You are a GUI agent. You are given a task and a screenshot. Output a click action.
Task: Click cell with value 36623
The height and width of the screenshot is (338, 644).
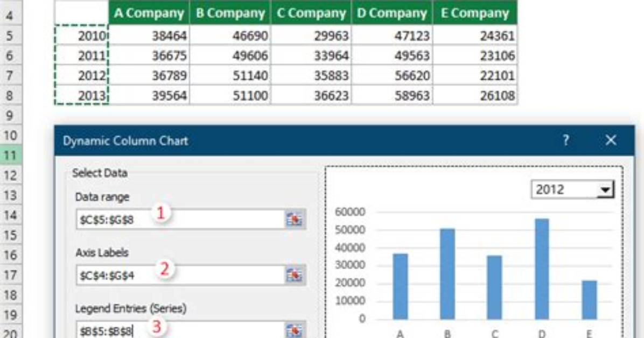311,95
